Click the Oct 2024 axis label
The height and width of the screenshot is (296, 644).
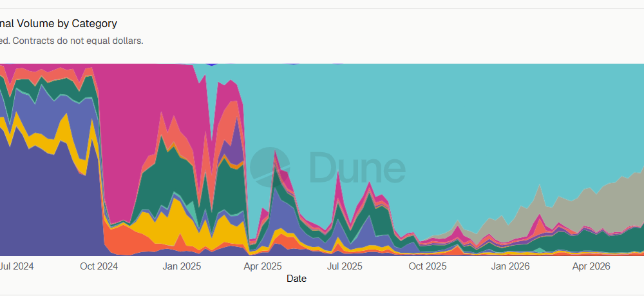coord(99,266)
